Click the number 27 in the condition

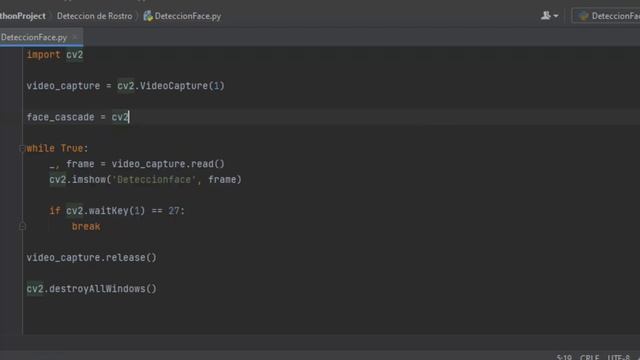coord(174,211)
